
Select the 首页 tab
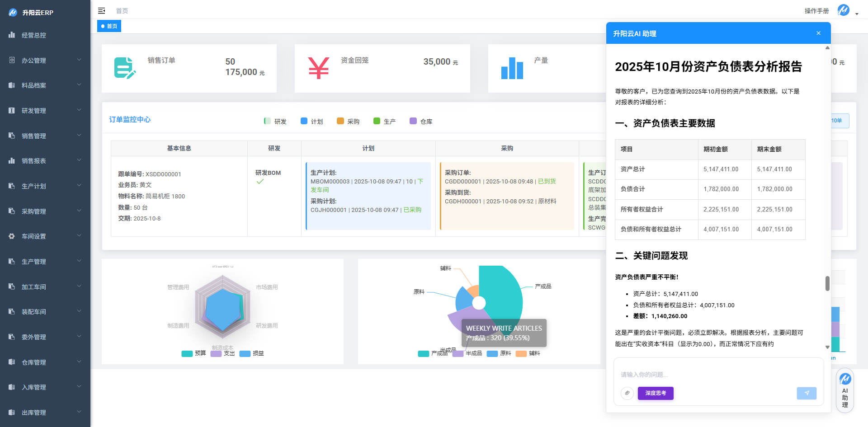pos(109,26)
